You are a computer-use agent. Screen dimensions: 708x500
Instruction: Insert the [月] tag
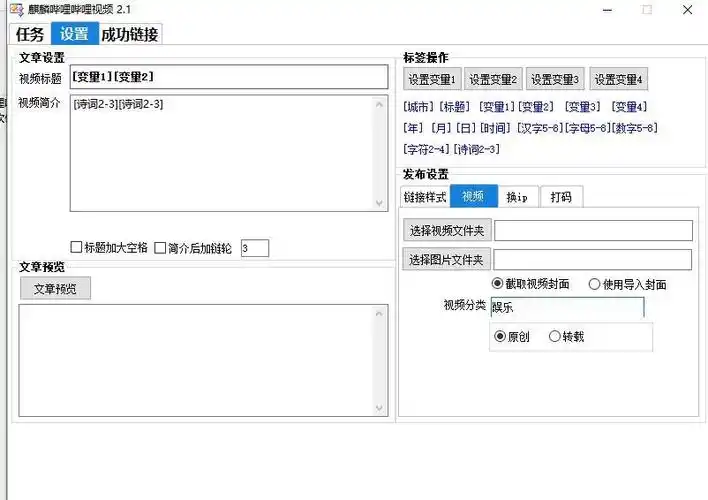[x=441, y=128]
